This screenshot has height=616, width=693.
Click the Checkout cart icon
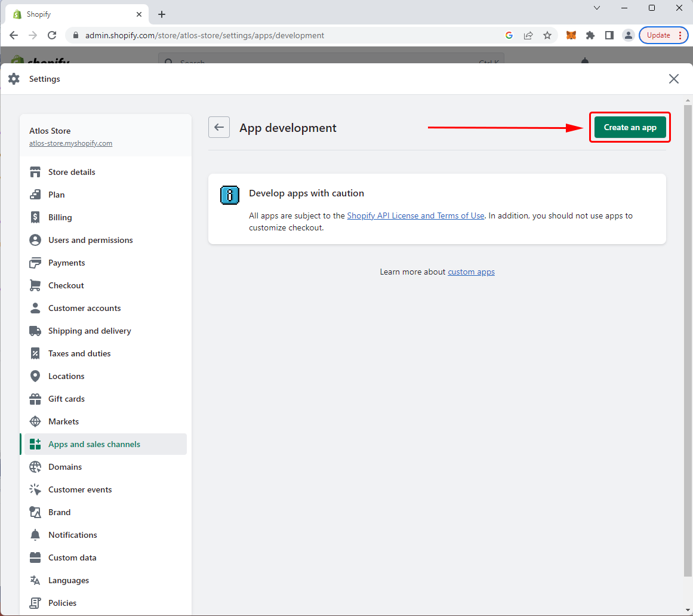[x=35, y=285]
